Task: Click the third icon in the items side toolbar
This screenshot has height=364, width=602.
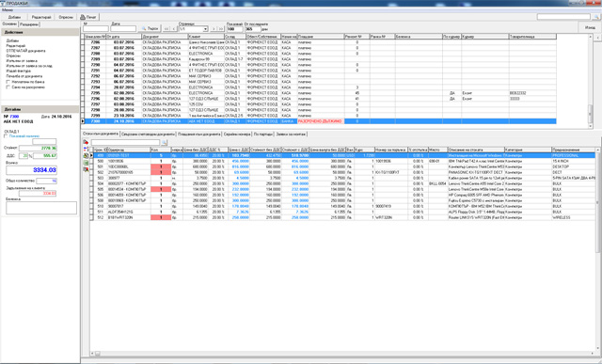Action: [86, 156]
